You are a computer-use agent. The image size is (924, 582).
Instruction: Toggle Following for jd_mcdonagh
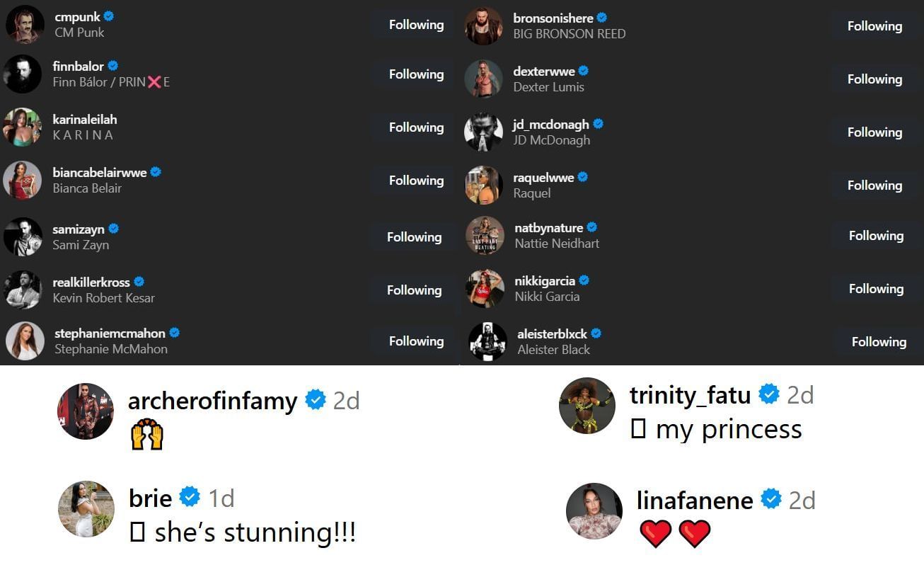point(874,132)
